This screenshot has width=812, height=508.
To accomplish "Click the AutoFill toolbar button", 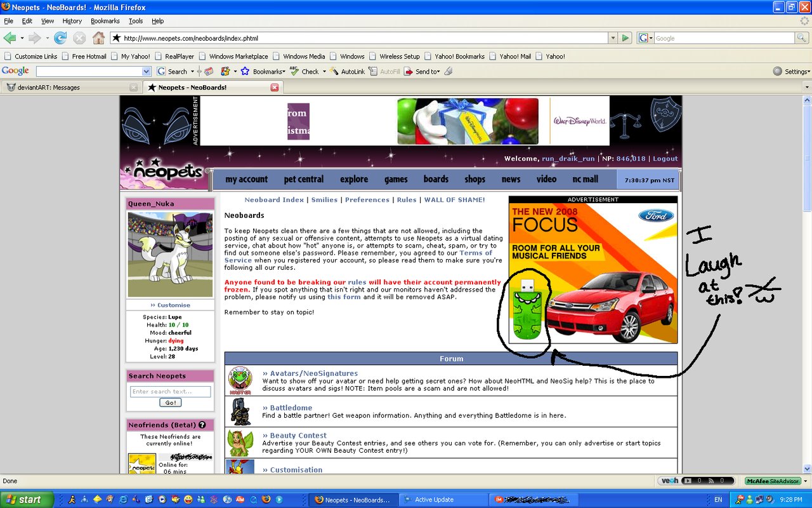I will (384, 72).
